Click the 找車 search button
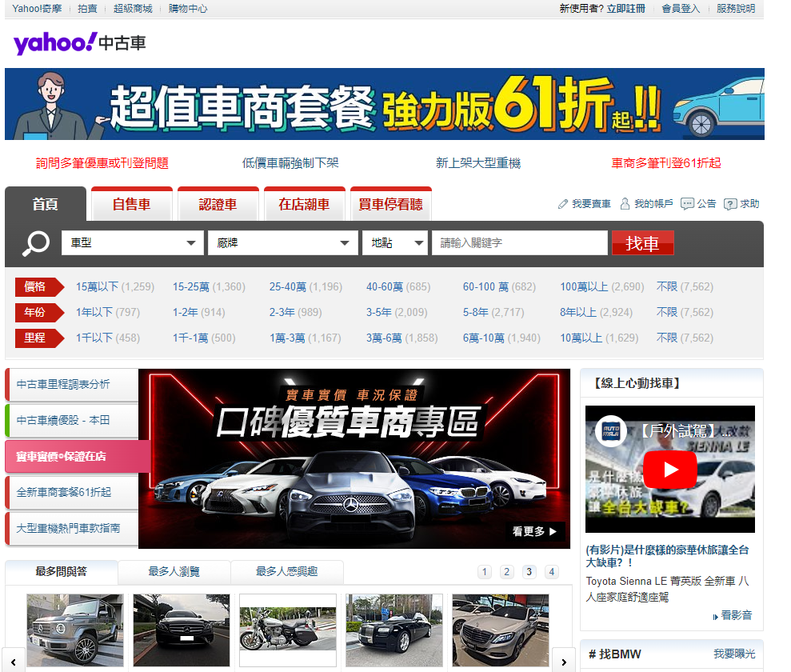Image resolution: width=791 pixels, height=672 pixels. pyautogui.click(x=643, y=243)
